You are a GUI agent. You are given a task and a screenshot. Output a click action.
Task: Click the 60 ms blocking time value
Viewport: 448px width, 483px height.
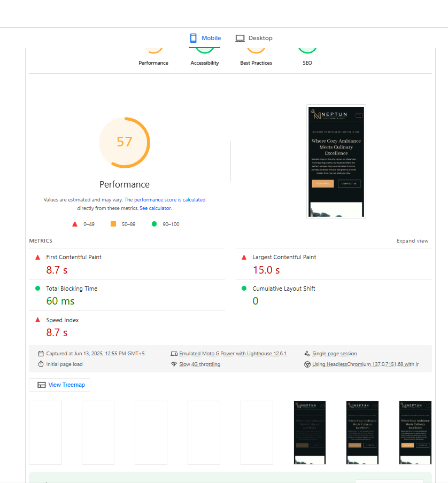pyautogui.click(x=60, y=301)
